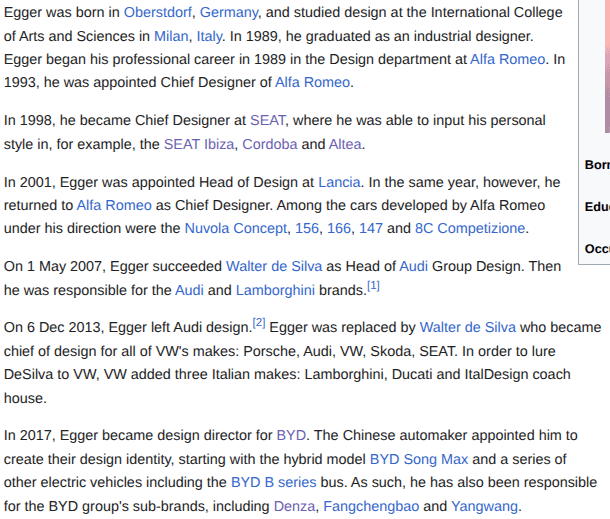Open the SEAT Ibiza link
Image resolution: width=610 pixels, height=519 pixels.
coord(199,143)
